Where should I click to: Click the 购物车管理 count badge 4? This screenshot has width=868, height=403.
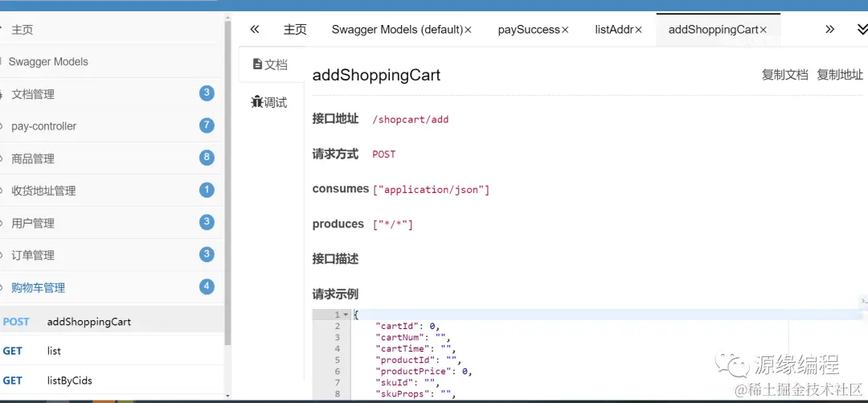pyautogui.click(x=207, y=286)
